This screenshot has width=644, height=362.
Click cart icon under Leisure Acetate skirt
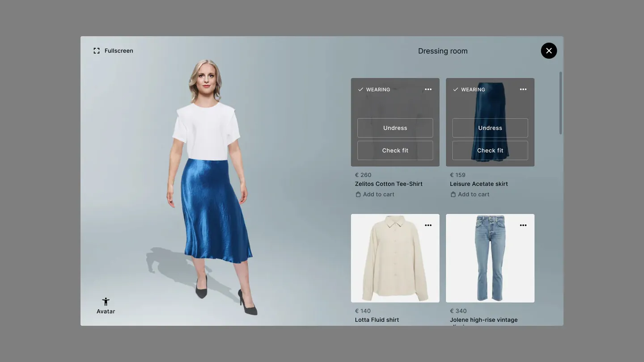453,194
